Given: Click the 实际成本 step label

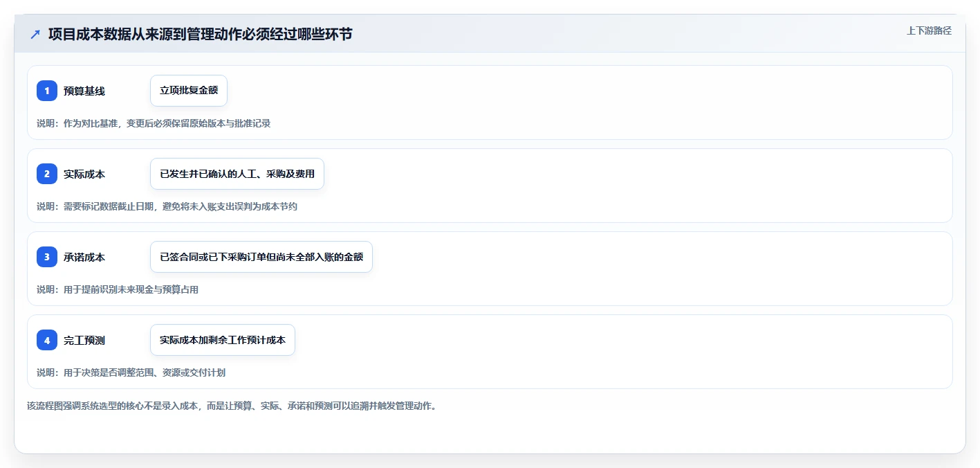Looking at the screenshot, I should (84, 174).
